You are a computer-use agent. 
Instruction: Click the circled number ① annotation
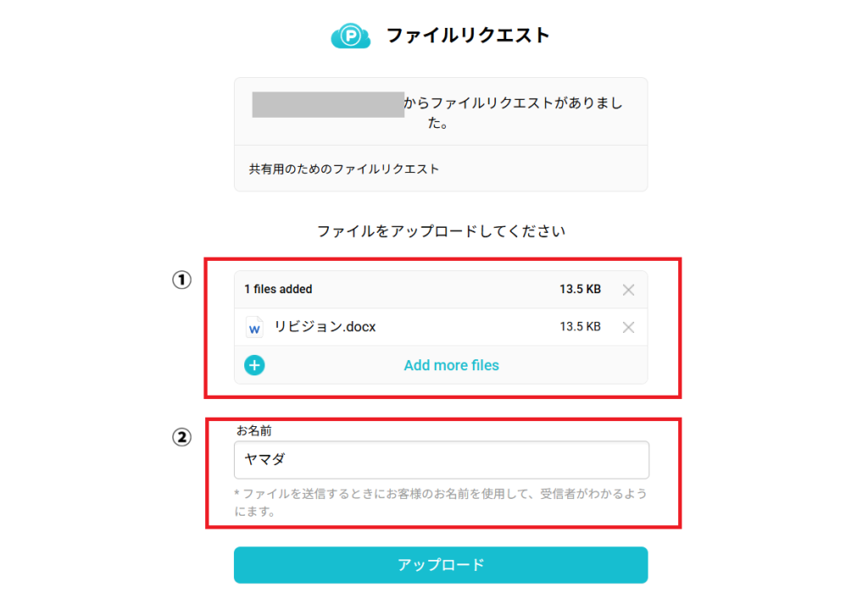click(182, 280)
